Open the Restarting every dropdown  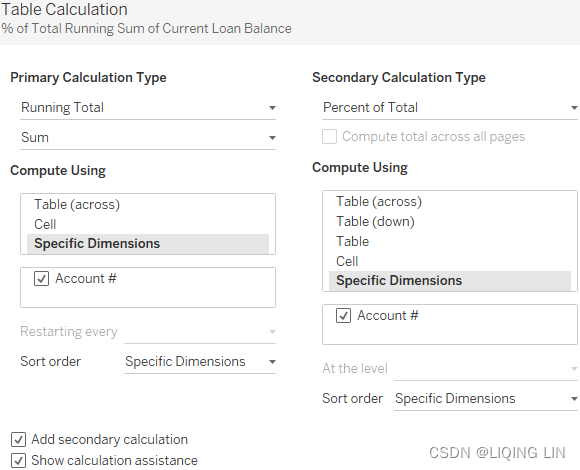click(200, 332)
